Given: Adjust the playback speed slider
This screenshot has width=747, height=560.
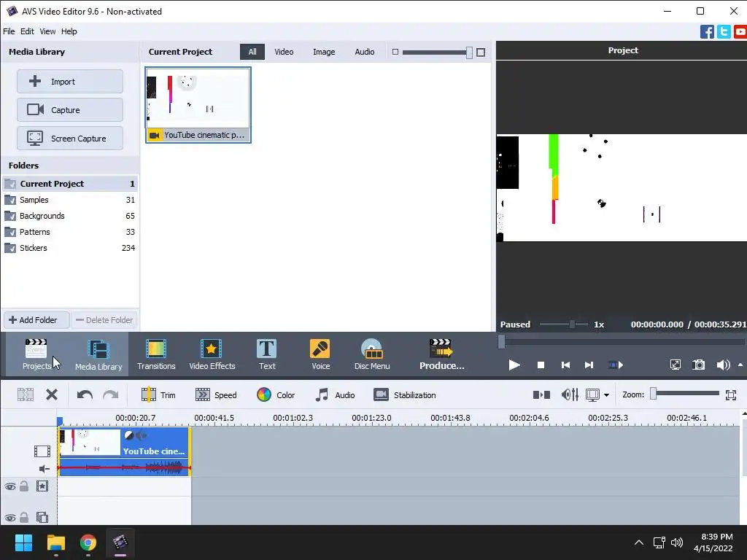Looking at the screenshot, I should 564,324.
